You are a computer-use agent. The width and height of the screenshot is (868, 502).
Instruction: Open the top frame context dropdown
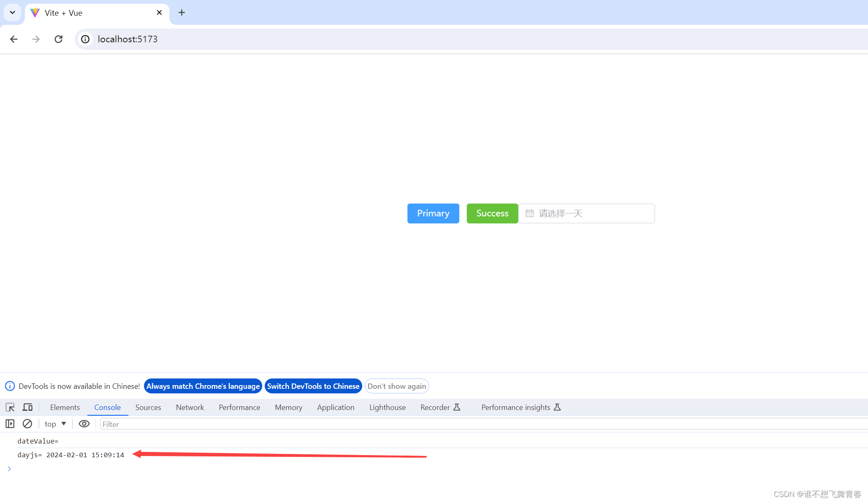tap(55, 424)
